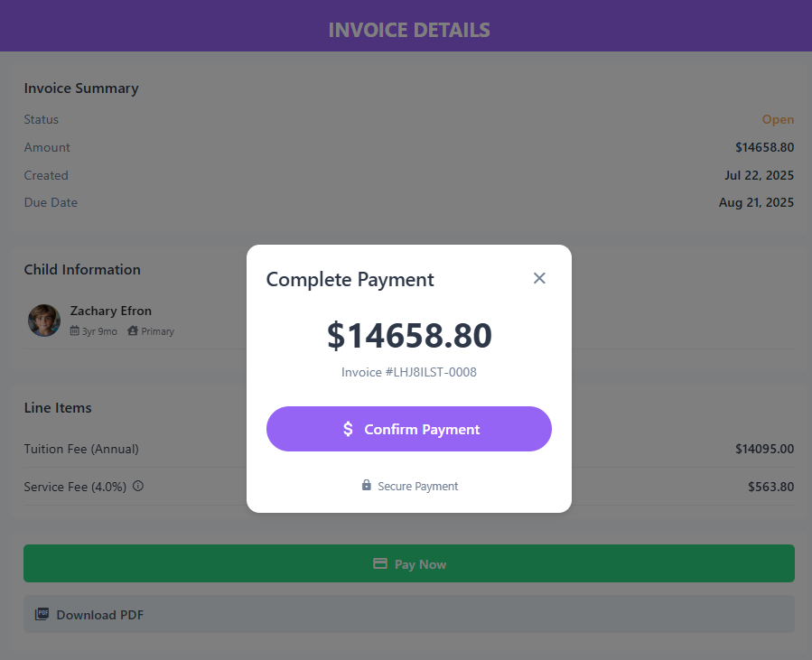Click the credit card icon on Pay Now
The width and height of the screenshot is (812, 660).
click(380, 563)
